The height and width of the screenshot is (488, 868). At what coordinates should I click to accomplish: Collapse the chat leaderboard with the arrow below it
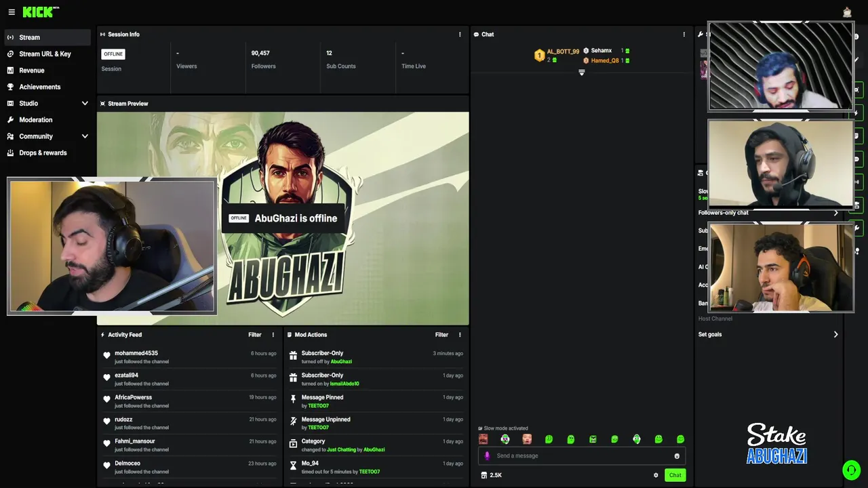click(x=581, y=73)
